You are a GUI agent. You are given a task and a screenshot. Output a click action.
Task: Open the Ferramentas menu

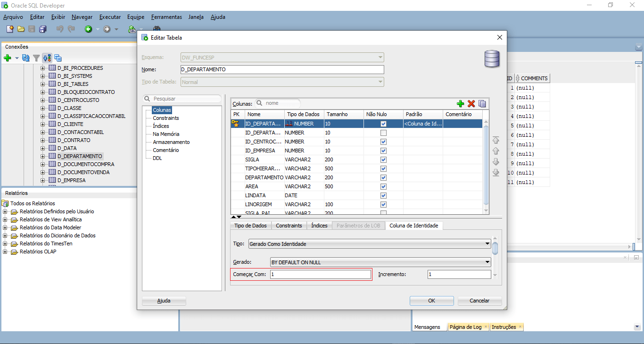click(166, 17)
